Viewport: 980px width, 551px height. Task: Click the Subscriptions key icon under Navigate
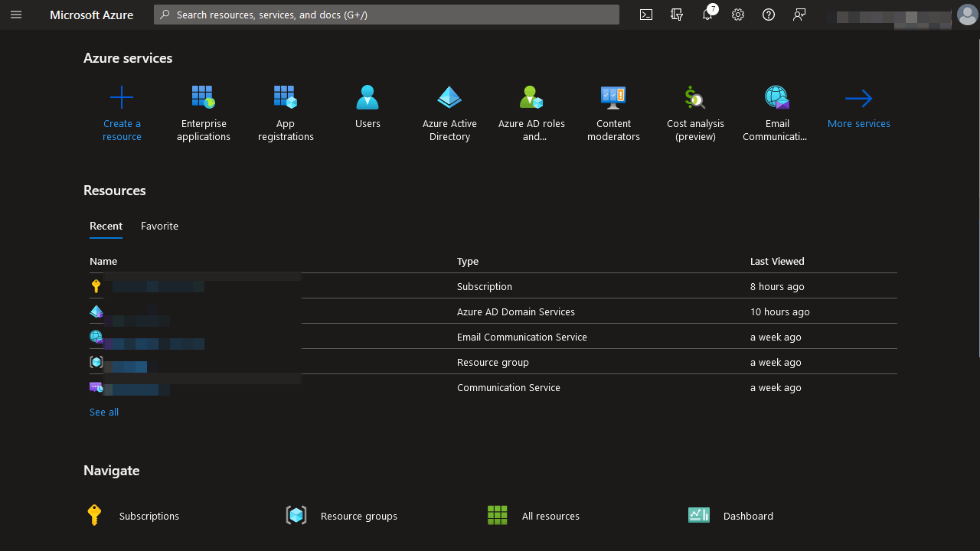click(94, 515)
